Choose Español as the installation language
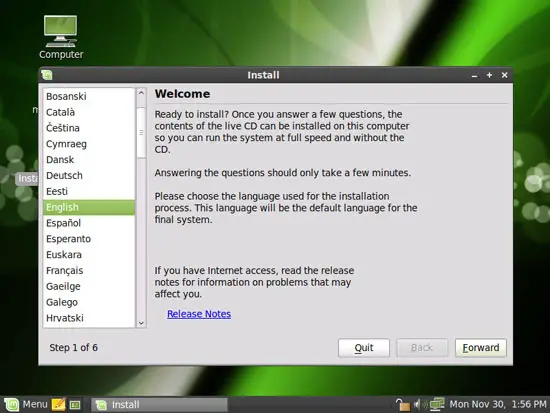This screenshot has width=550, height=413. pyautogui.click(x=89, y=223)
